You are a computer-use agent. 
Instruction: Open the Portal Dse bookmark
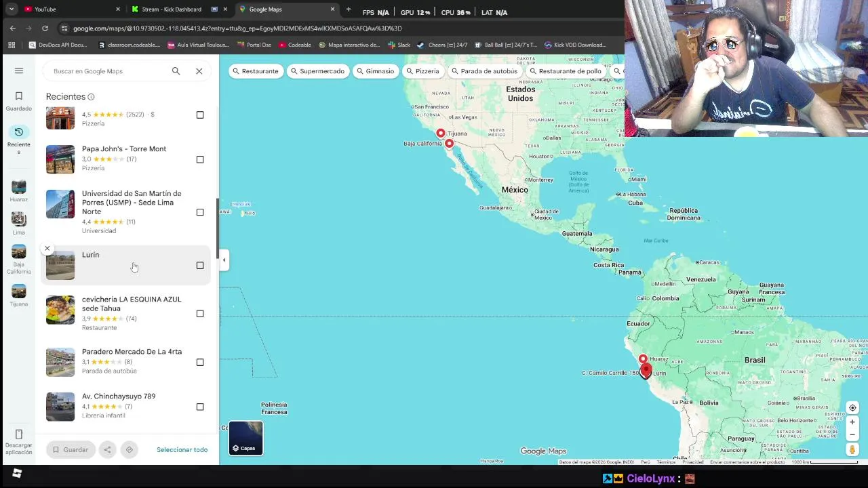coord(254,45)
